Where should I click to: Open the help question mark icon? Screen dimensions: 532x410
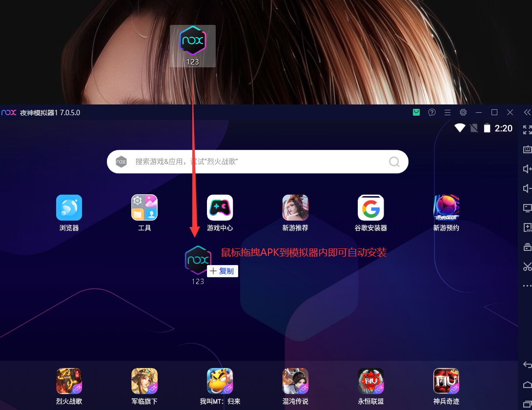(432, 112)
